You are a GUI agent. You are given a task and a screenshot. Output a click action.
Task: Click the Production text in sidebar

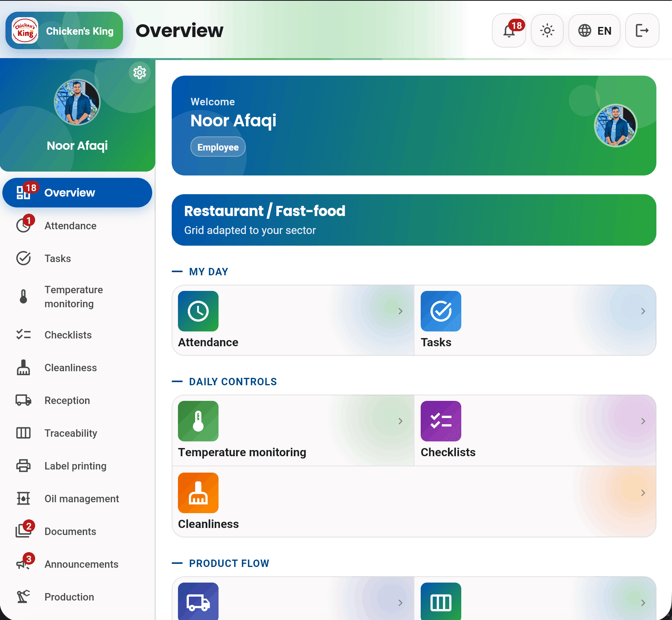pos(69,597)
